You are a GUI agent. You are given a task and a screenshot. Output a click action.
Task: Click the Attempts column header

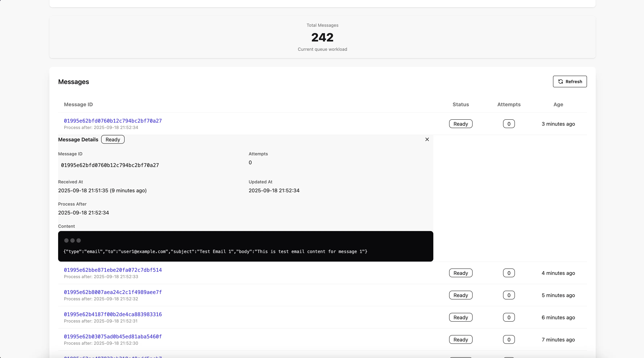pyautogui.click(x=509, y=104)
